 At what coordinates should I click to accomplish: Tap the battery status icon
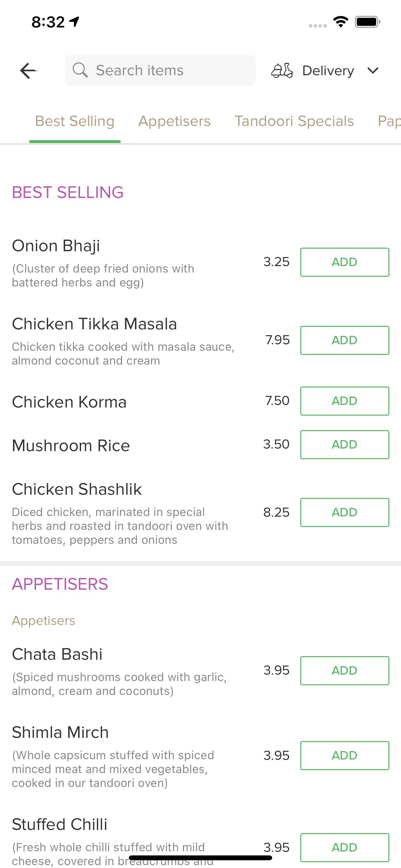point(367,22)
